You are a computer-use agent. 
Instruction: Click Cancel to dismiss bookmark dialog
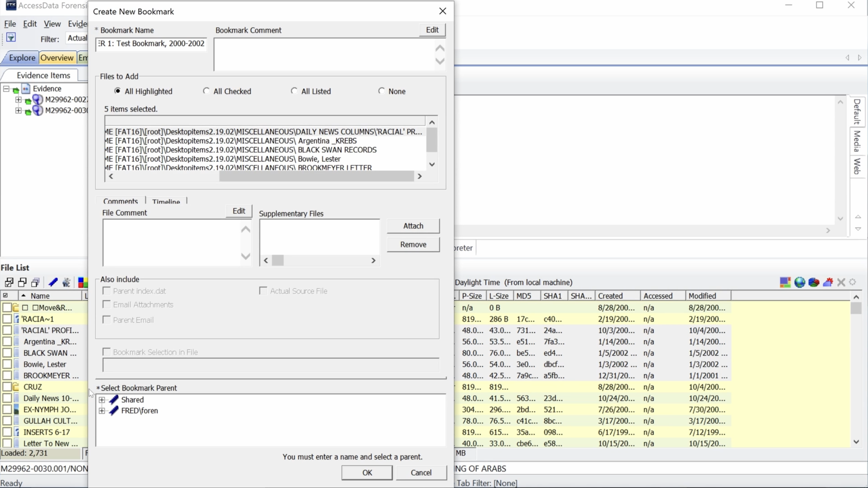(422, 472)
